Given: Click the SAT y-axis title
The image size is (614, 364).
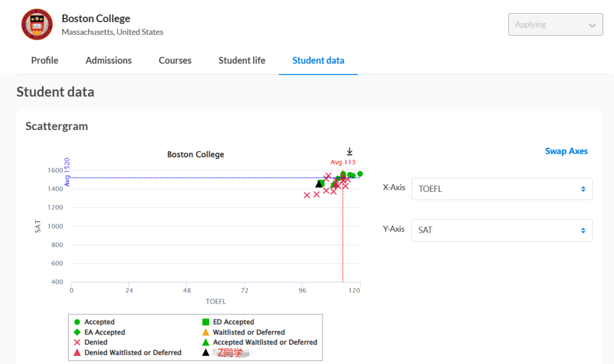Looking at the screenshot, I should click(x=38, y=226).
